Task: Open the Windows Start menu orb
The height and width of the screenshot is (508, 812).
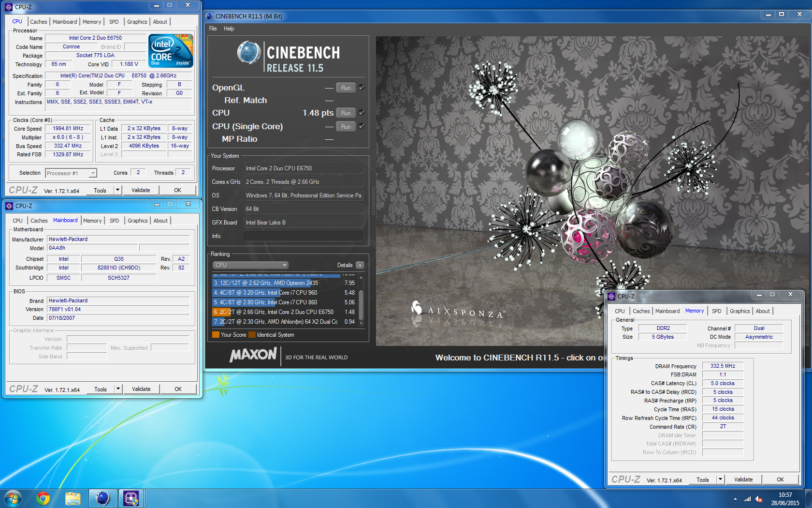Action: pos(13,498)
